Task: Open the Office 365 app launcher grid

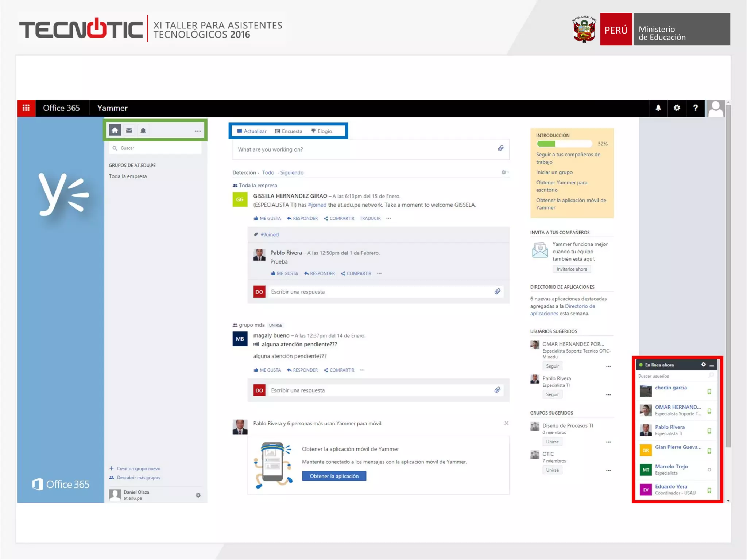Action: tap(26, 108)
